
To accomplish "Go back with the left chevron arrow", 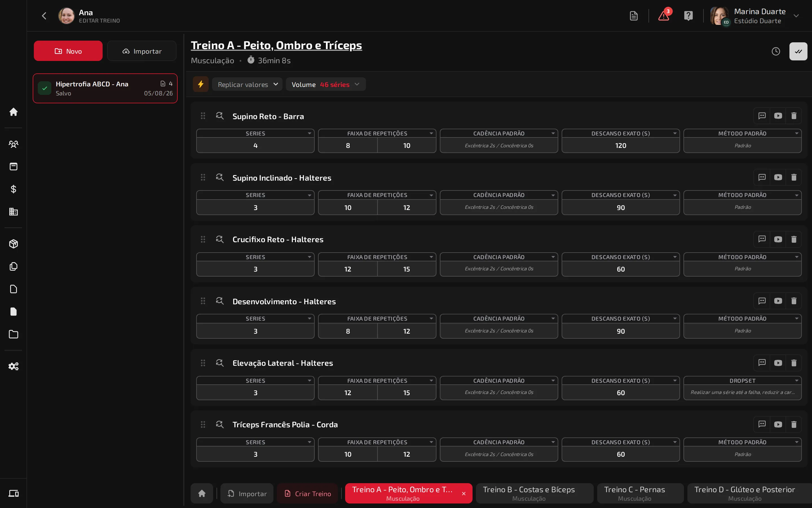I will (44, 16).
